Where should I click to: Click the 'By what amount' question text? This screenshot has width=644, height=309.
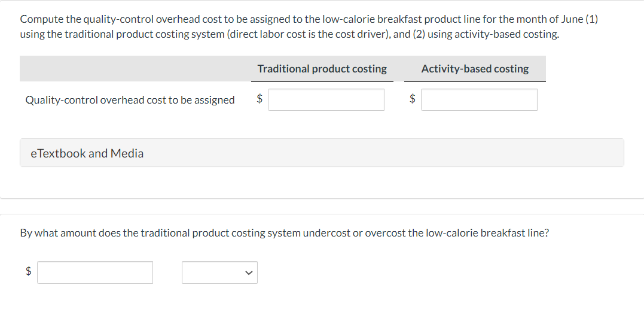click(284, 234)
